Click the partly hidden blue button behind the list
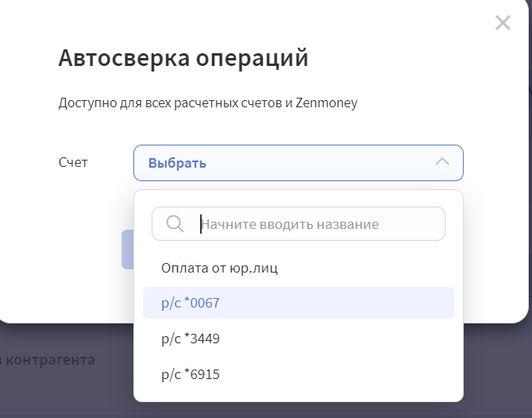Screen dimensions: 532x418 click(x=128, y=250)
